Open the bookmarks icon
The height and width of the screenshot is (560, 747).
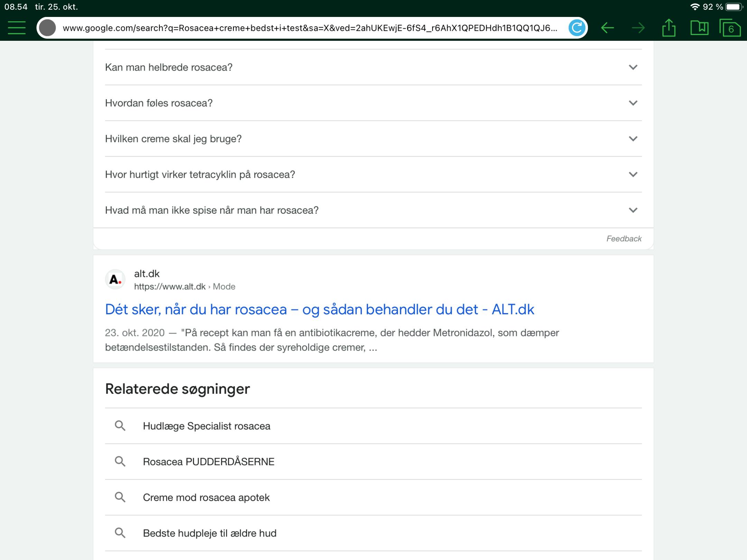point(699,28)
